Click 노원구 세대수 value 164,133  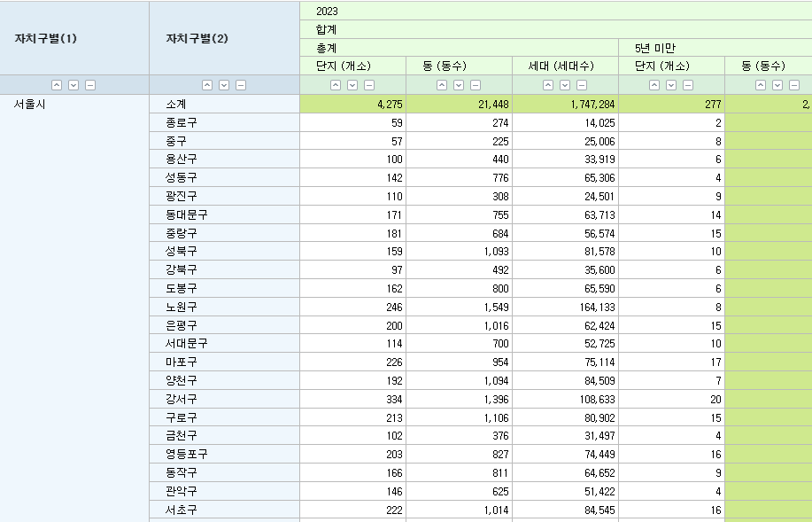coord(565,307)
